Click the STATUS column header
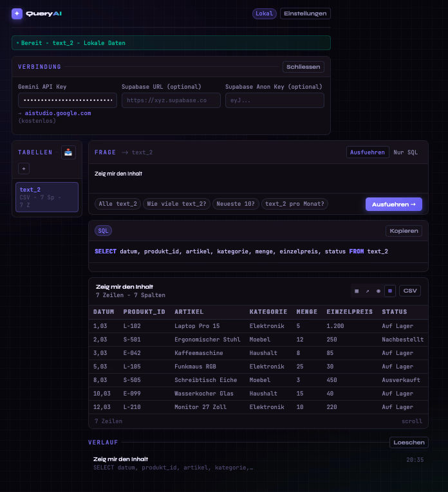 395,312
